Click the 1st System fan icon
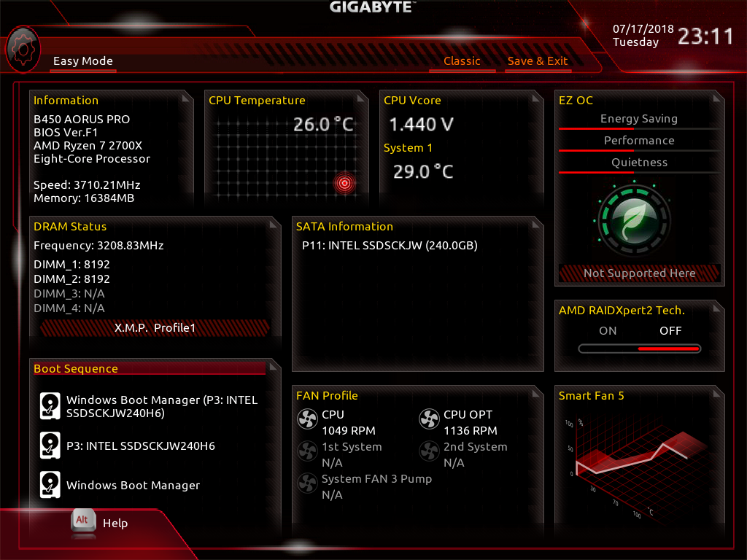 tap(307, 451)
